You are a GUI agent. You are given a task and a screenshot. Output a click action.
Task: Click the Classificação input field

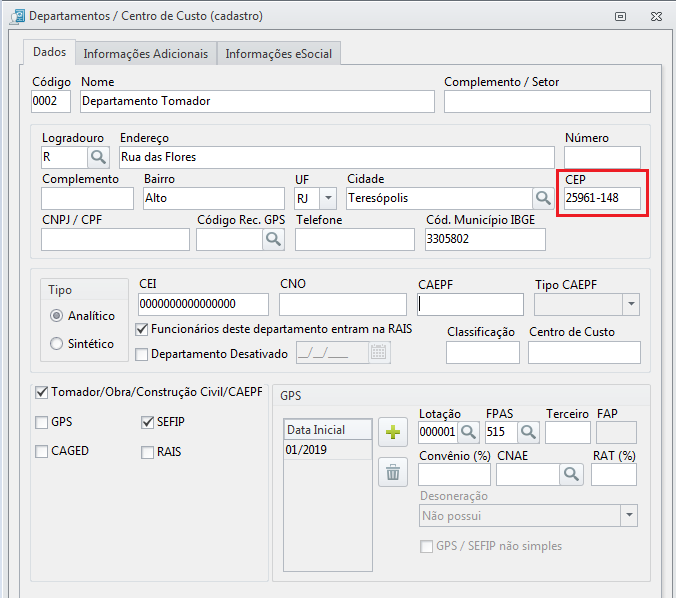pyautogui.click(x=483, y=352)
